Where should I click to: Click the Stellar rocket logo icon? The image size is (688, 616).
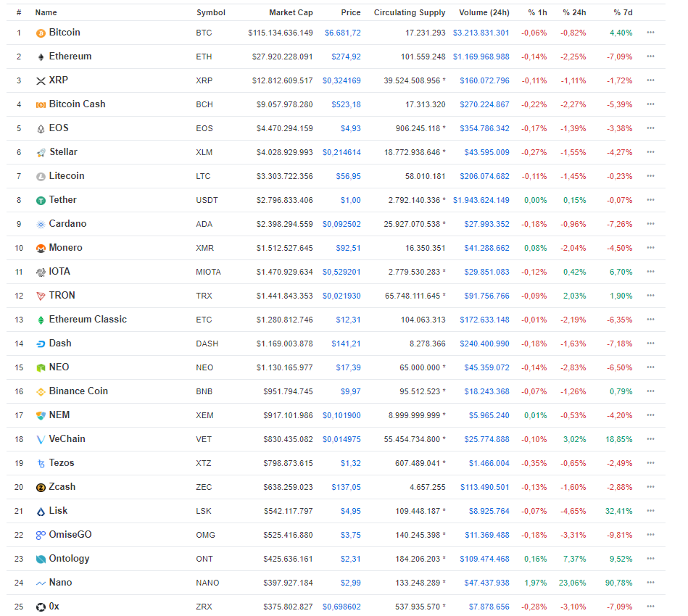point(41,153)
